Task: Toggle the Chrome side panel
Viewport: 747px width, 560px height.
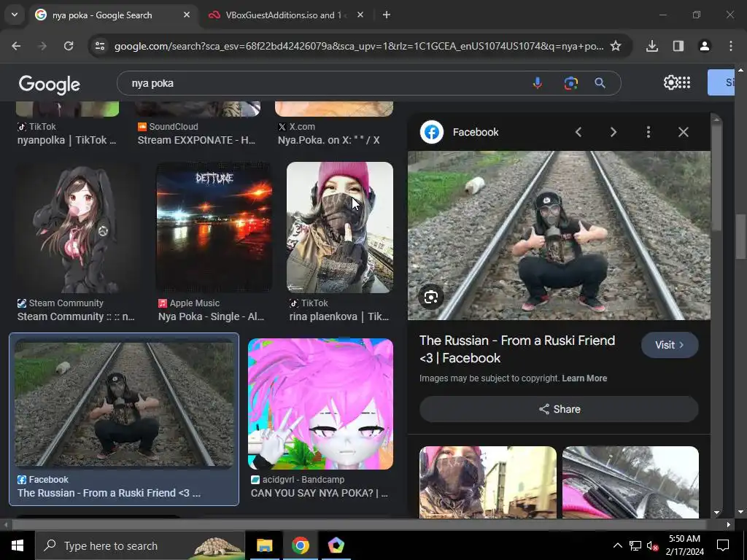Action: tap(678, 46)
